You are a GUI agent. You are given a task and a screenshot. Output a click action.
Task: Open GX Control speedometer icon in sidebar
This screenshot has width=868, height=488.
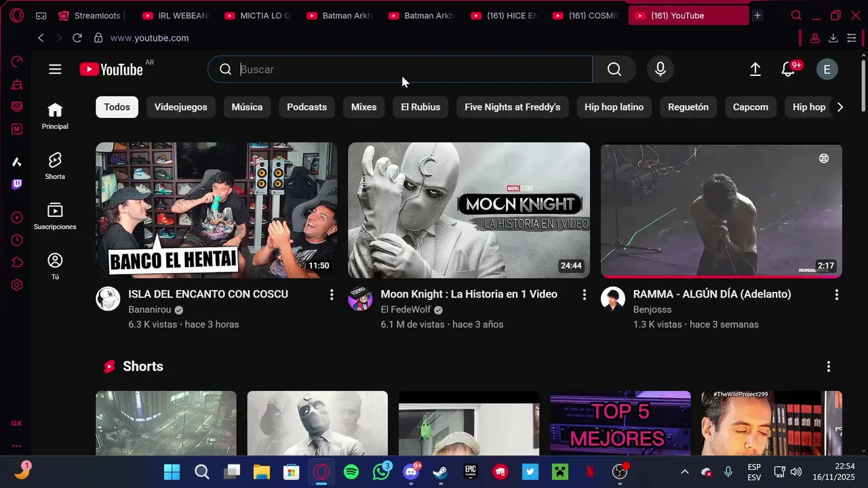(x=17, y=62)
